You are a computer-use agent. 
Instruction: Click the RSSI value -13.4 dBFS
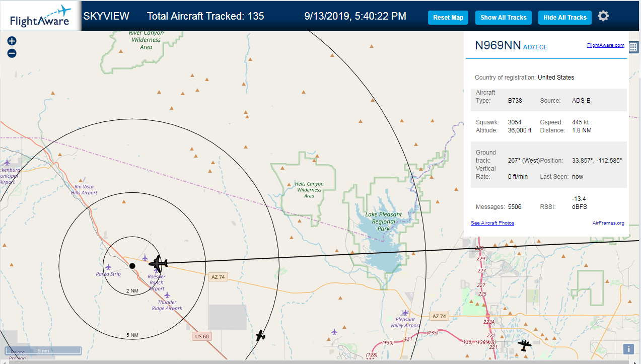point(580,203)
